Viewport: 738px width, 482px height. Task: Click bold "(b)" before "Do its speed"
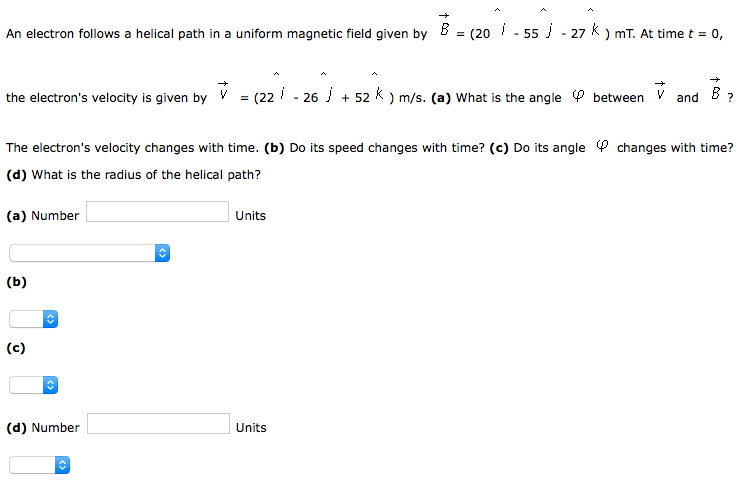[x=275, y=148]
